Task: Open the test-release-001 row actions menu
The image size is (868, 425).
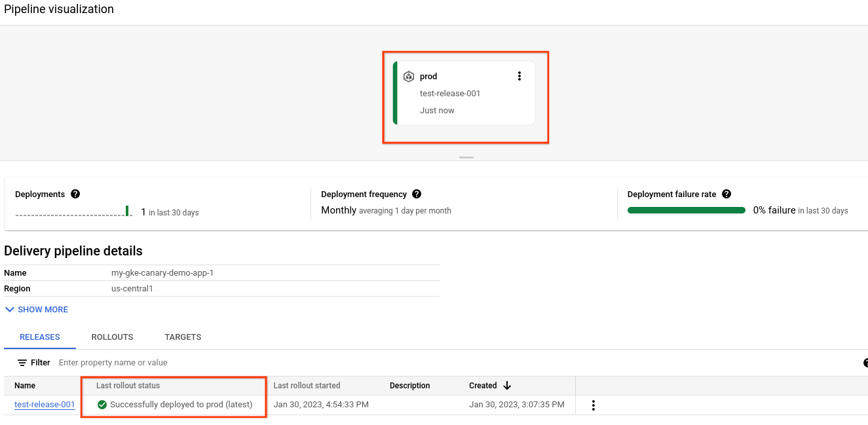Action: (593, 405)
